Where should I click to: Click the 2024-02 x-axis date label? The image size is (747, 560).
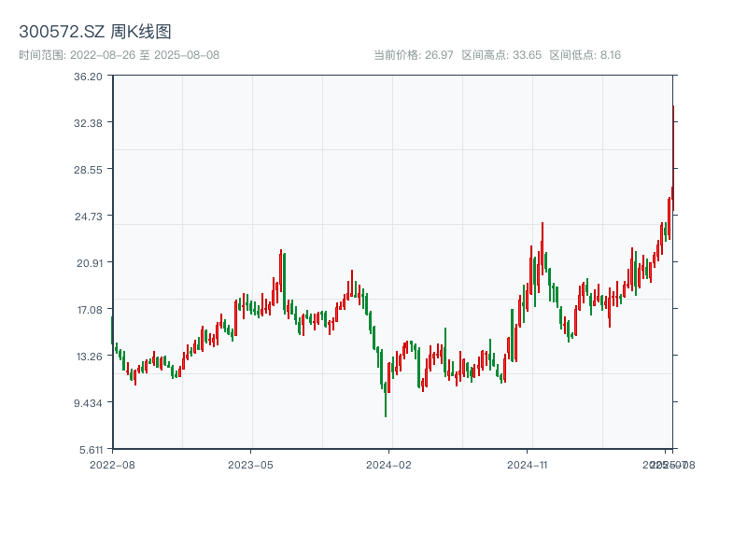(389, 464)
